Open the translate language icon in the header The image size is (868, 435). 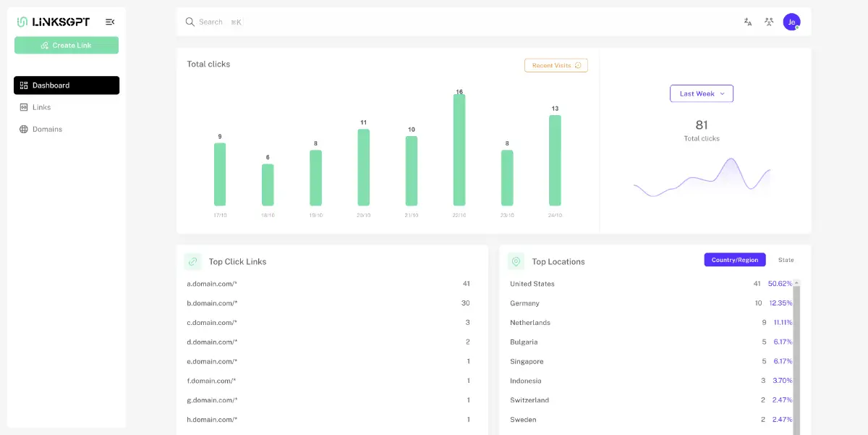[747, 22]
